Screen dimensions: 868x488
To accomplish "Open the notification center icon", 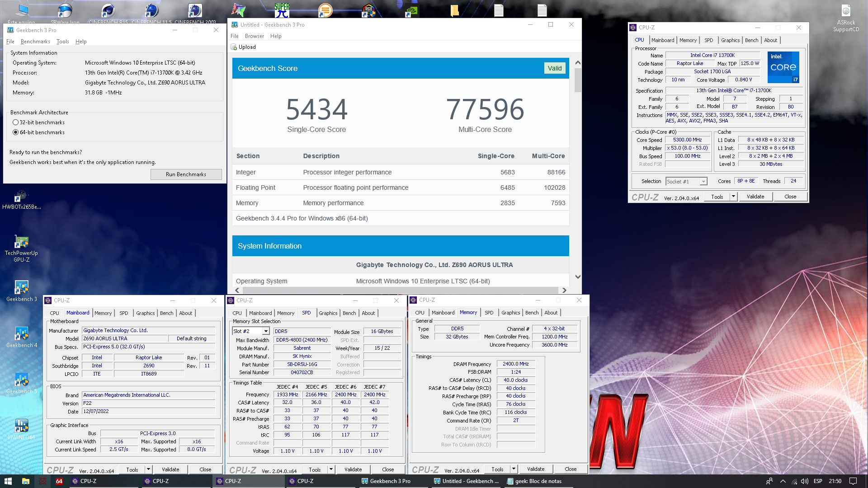I will 853,481.
